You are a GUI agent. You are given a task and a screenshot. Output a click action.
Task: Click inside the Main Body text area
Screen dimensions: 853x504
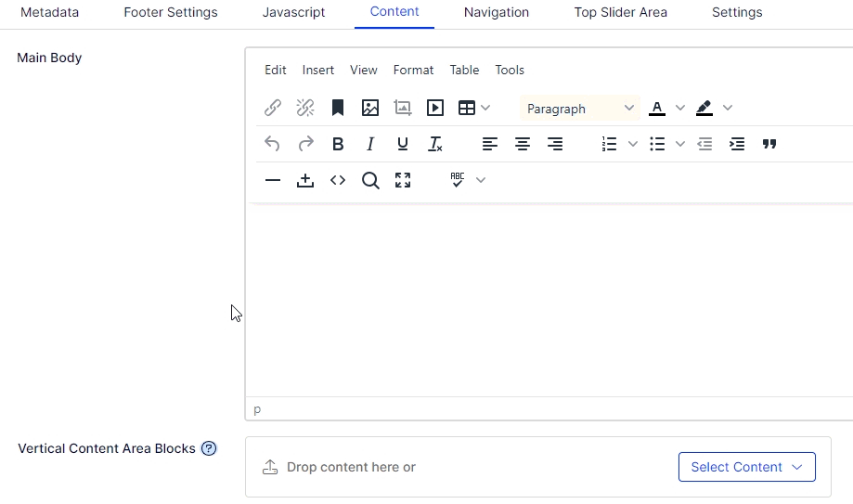pos(548,297)
